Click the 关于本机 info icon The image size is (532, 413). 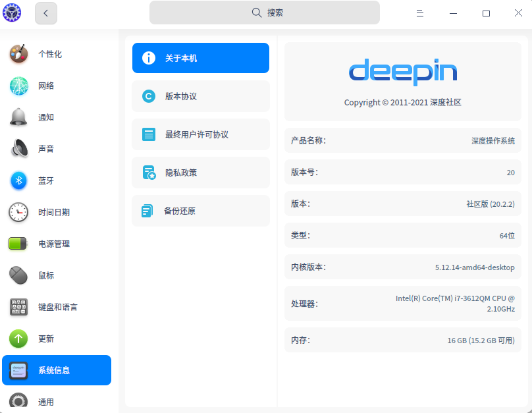[x=149, y=58]
